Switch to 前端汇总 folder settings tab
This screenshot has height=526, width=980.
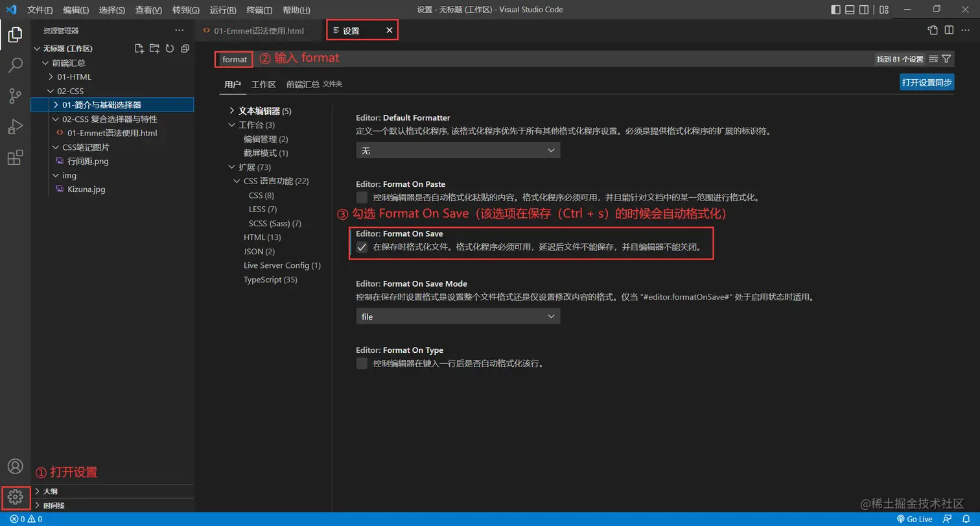(x=314, y=84)
